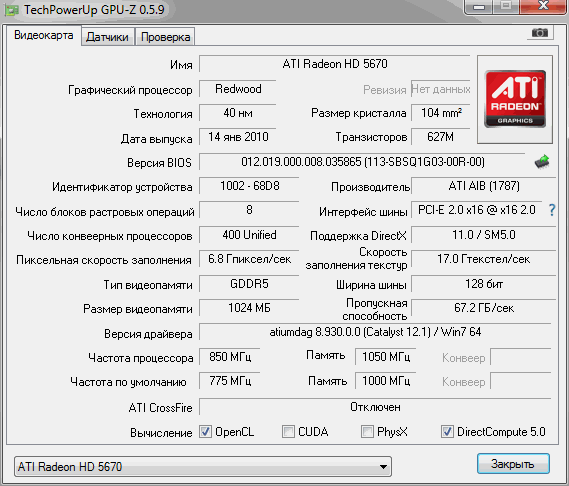Click the Интерфейс шины label
The image size is (569, 486).
tap(363, 212)
